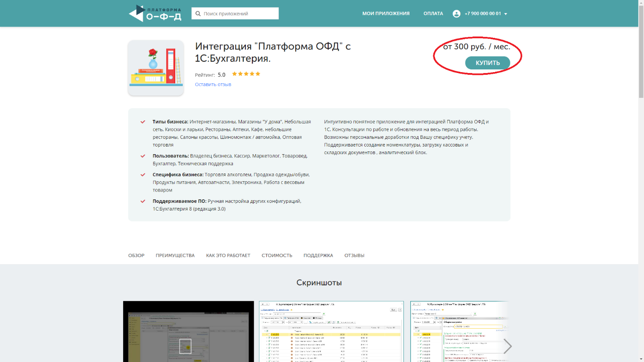
Task: Switch to the ОТЗЫВЫ tab
Action: pos(354,256)
